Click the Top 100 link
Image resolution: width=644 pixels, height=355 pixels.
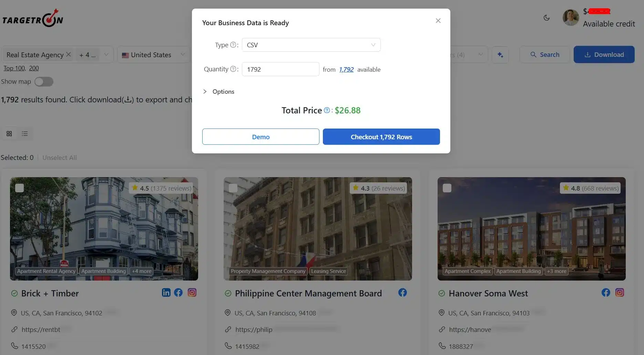coord(14,68)
